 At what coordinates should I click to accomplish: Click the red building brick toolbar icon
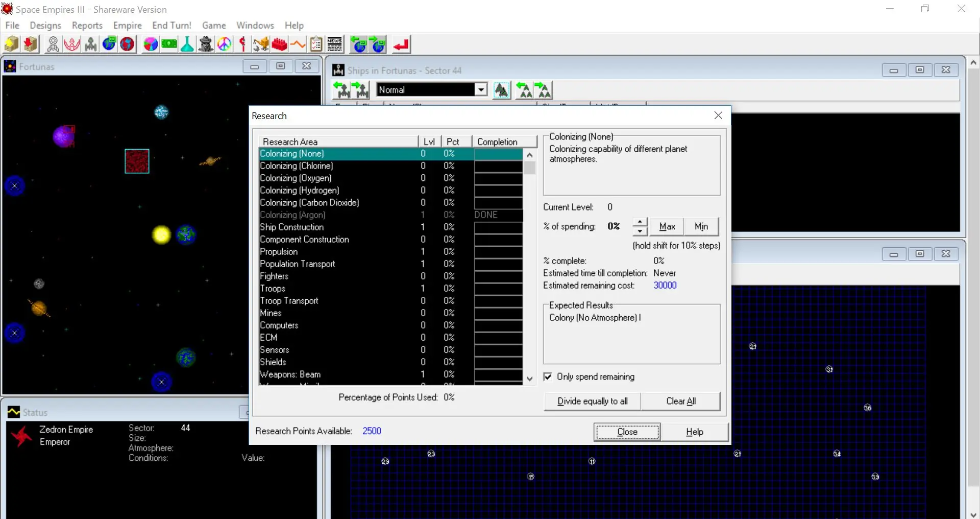(x=279, y=44)
